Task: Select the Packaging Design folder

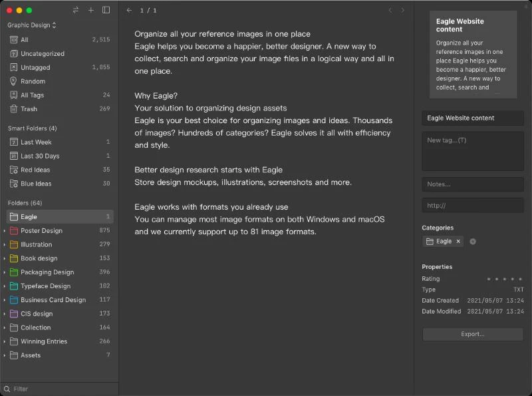Action: pos(47,272)
